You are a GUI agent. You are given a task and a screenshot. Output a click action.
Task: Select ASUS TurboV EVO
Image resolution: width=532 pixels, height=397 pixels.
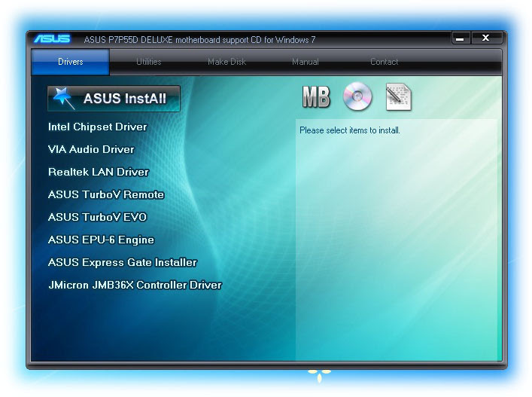click(97, 217)
